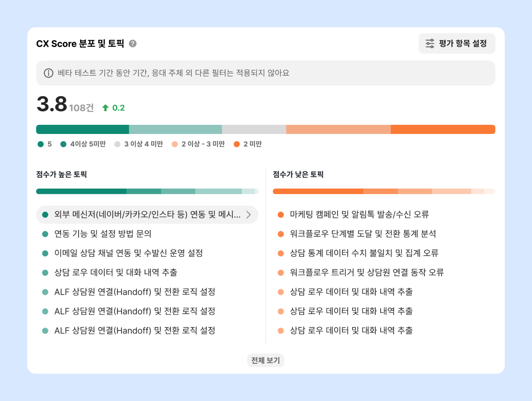Click the dark green score 5 legend dot

coord(41,144)
